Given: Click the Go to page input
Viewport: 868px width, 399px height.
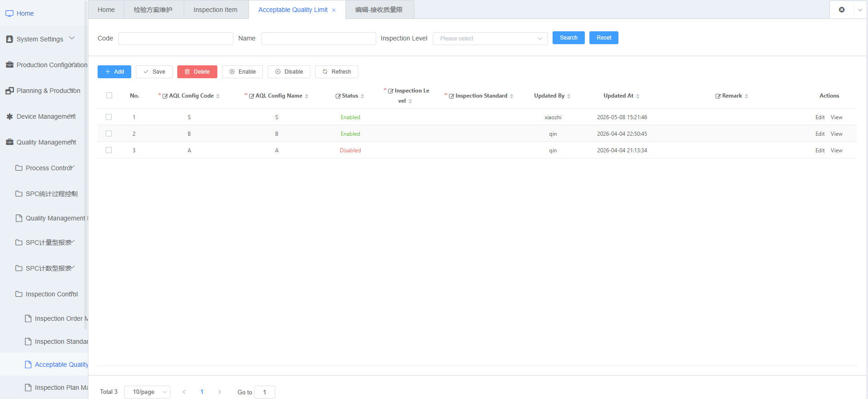Looking at the screenshot, I should (x=265, y=392).
